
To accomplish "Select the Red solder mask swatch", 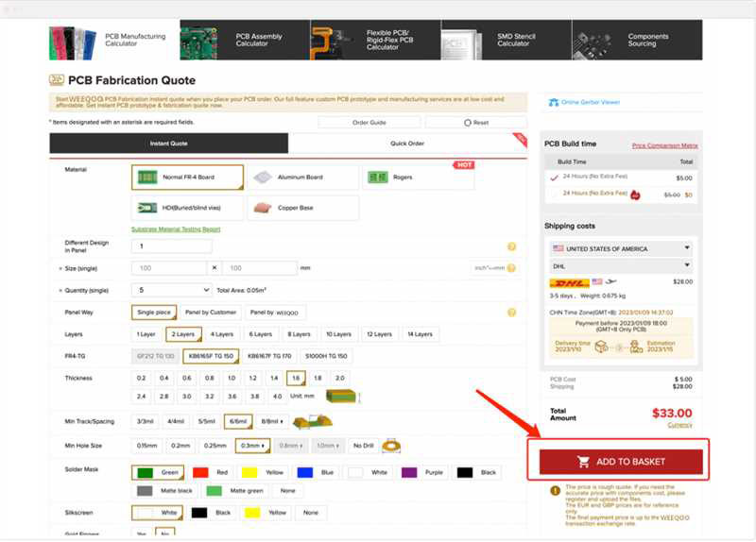I will (x=200, y=472).
